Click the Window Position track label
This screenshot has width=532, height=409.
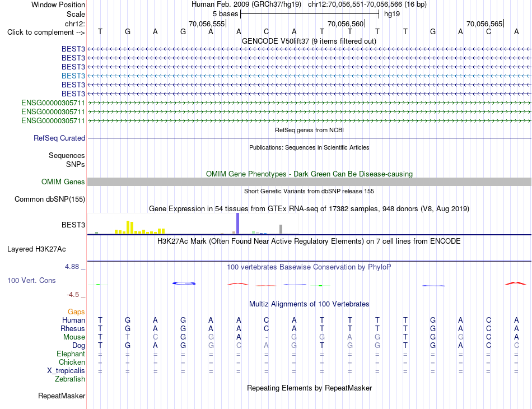click(x=58, y=4)
